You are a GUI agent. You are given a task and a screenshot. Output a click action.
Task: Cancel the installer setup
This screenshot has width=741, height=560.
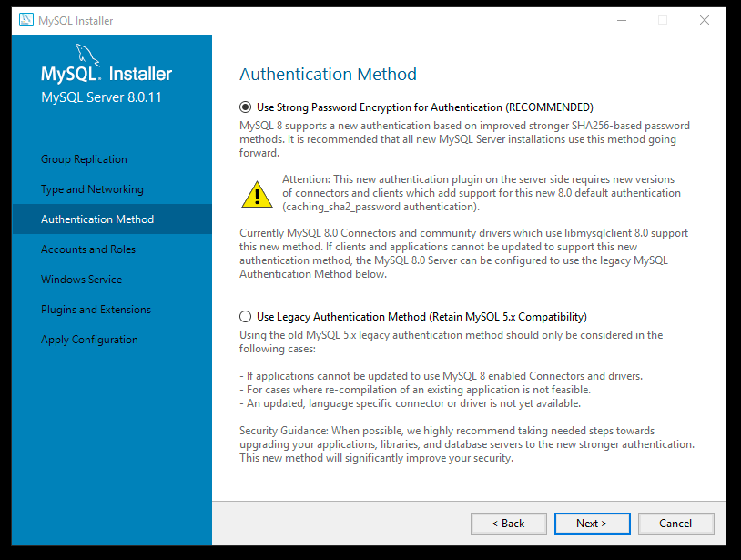[676, 524]
